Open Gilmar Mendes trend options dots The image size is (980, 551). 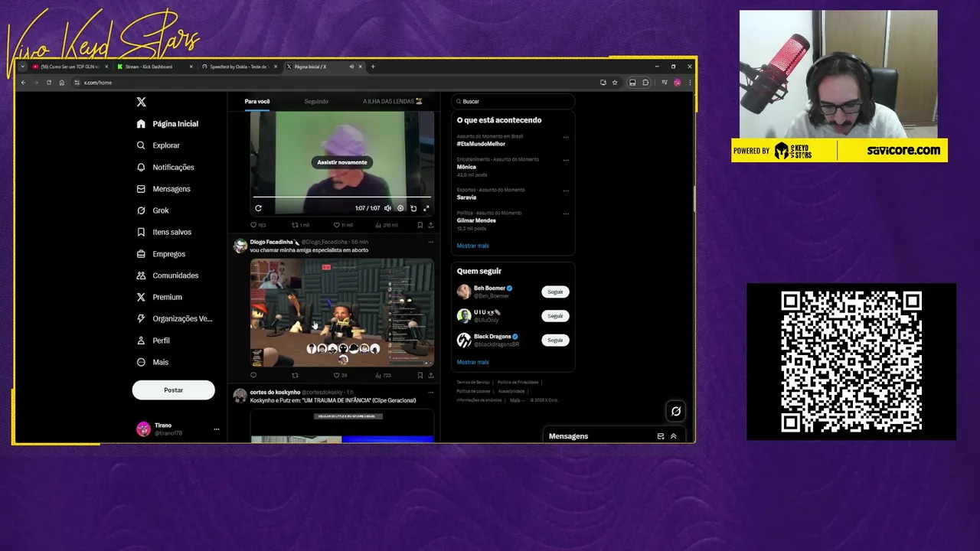pos(566,214)
